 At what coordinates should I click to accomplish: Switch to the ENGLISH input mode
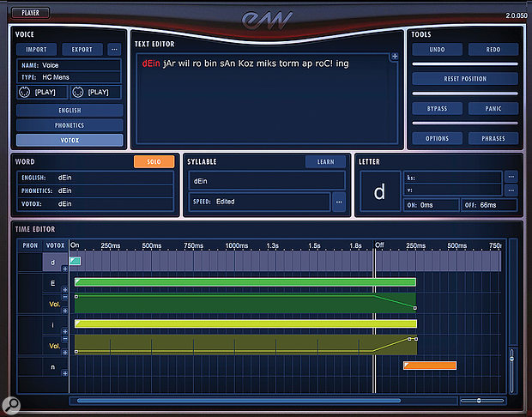tap(70, 111)
